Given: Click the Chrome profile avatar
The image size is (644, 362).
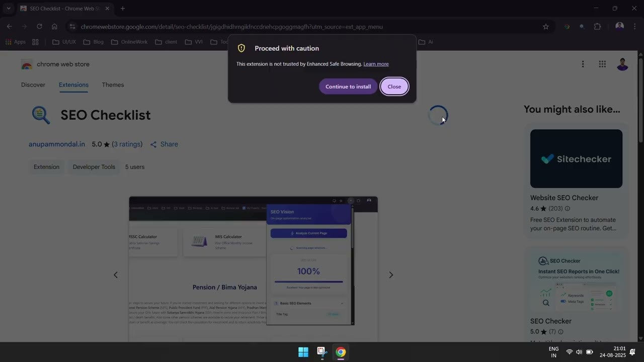Looking at the screenshot, I should [x=619, y=26].
